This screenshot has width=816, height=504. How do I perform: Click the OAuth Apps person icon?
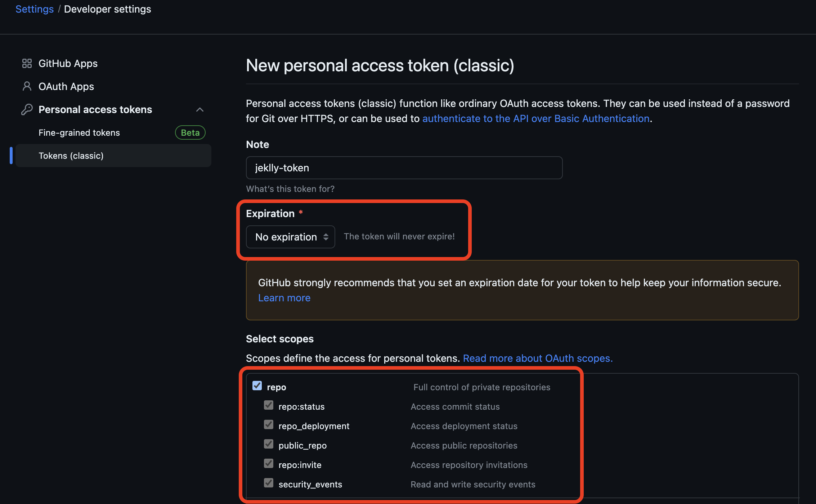[27, 86]
